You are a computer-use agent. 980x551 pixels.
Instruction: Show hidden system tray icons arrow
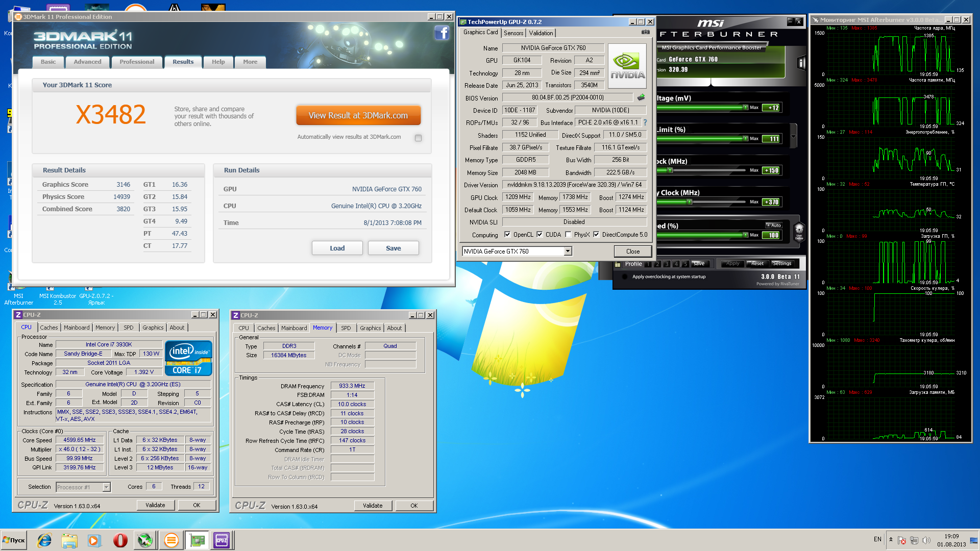pos(891,540)
